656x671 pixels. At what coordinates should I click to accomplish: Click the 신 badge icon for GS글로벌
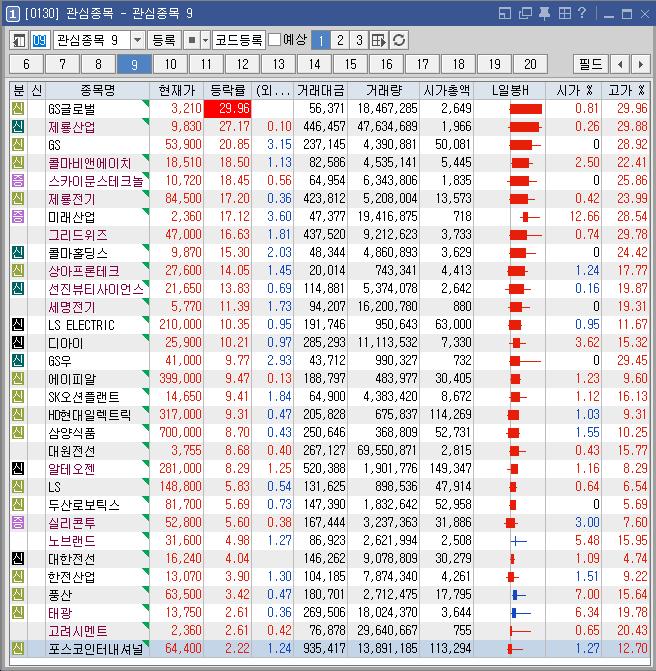coord(18,109)
